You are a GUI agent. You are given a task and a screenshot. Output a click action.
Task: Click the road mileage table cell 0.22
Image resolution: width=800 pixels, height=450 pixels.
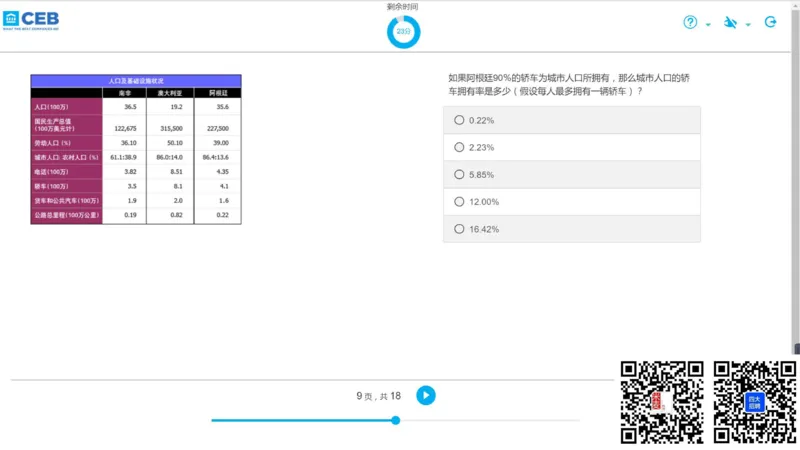pos(222,215)
